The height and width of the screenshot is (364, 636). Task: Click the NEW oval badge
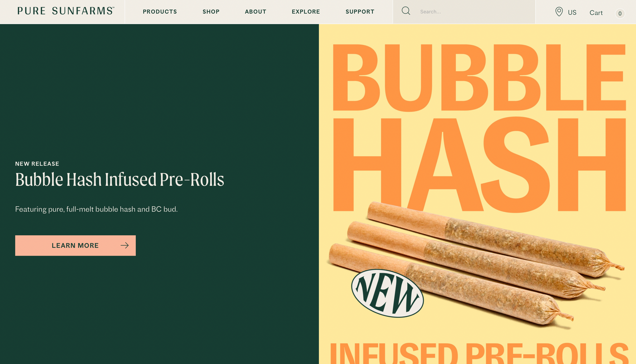(x=387, y=293)
